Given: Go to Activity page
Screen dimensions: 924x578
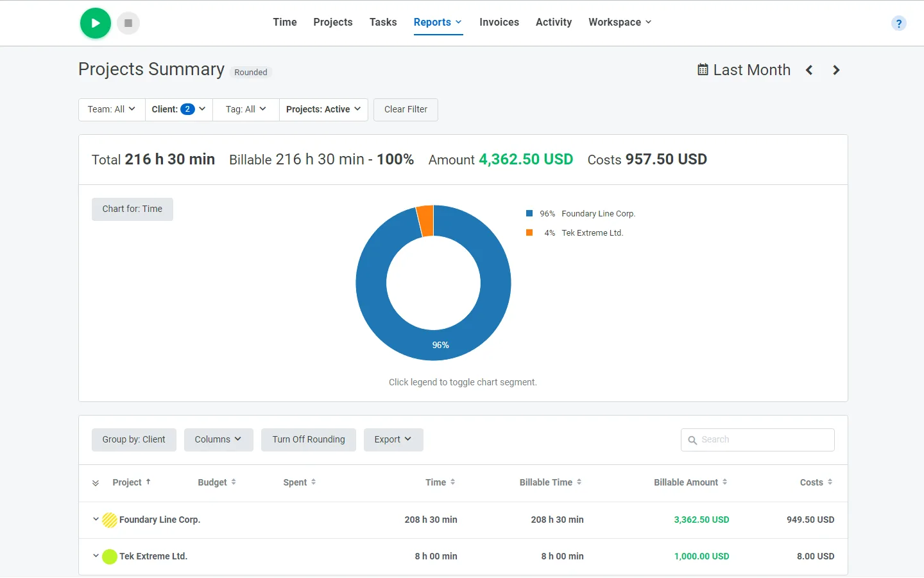Looking at the screenshot, I should 554,22.
